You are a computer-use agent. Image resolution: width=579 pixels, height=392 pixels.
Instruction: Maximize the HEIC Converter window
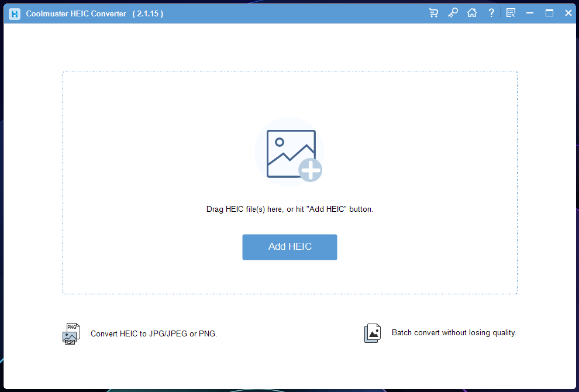pyautogui.click(x=549, y=13)
